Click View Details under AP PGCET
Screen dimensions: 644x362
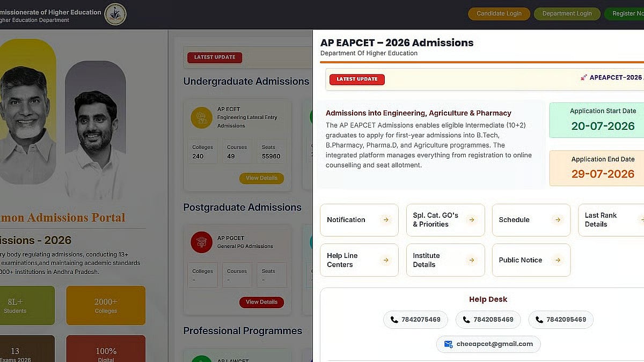coord(261,302)
